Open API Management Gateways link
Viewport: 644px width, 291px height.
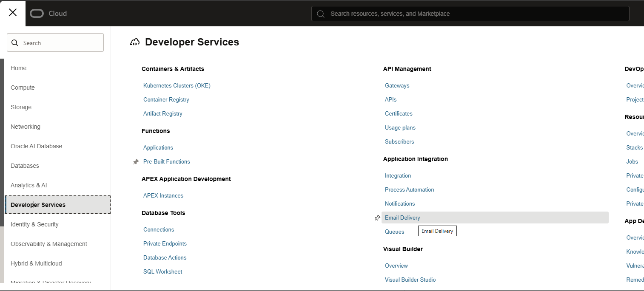tap(397, 85)
